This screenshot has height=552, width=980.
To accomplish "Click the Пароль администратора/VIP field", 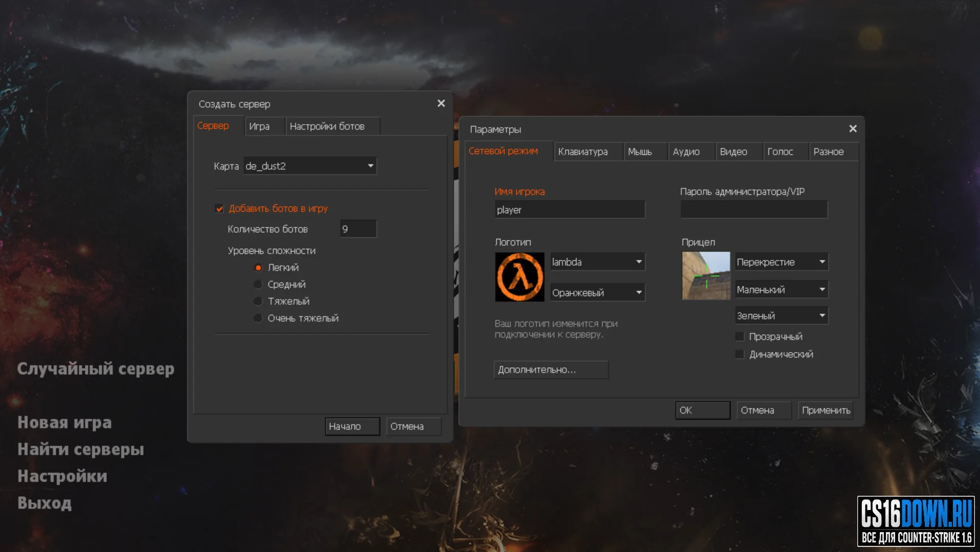I will coord(754,210).
